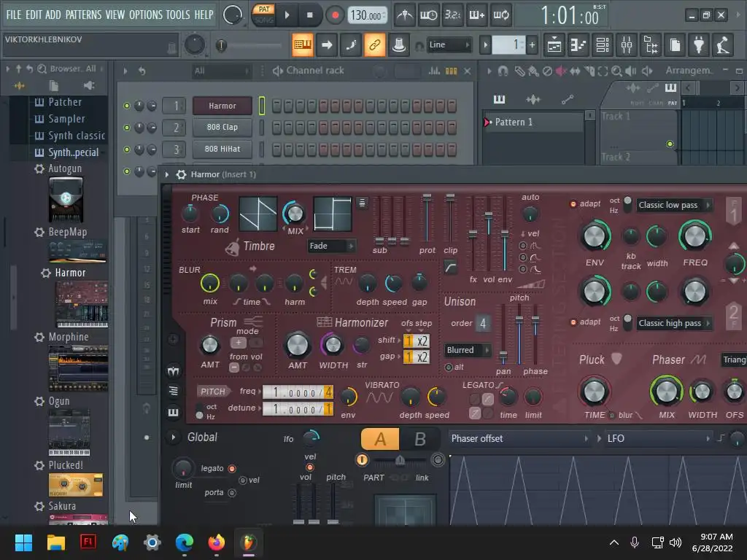Start playback with the play button

(287, 15)
